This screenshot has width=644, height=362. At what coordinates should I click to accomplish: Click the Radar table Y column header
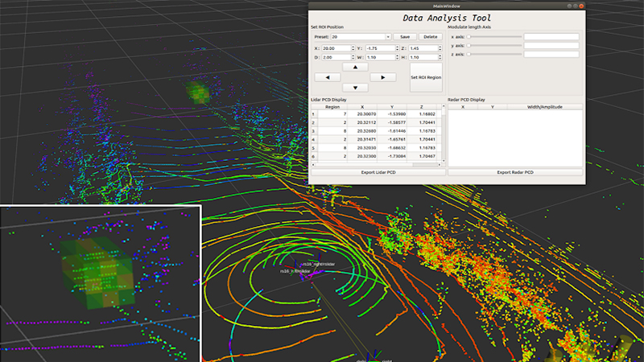tap(493, 107)
